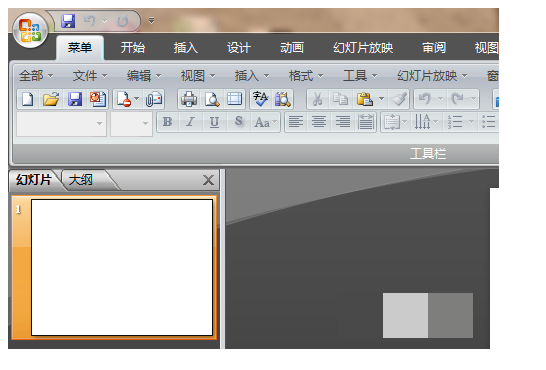Viewport: 546px width, 370px height.
Task: Open the font size combo box
Action: click(x=131, y=124)
